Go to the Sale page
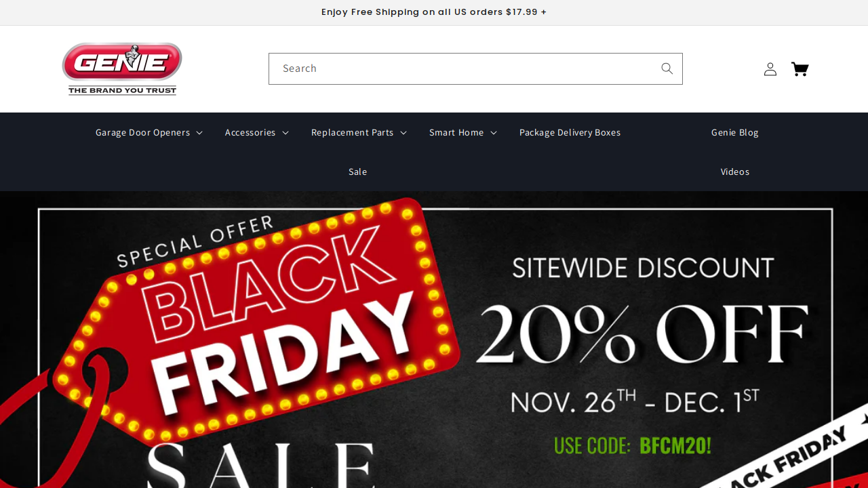The height and width of the screenshot is (488, 868). coord(357,171)
